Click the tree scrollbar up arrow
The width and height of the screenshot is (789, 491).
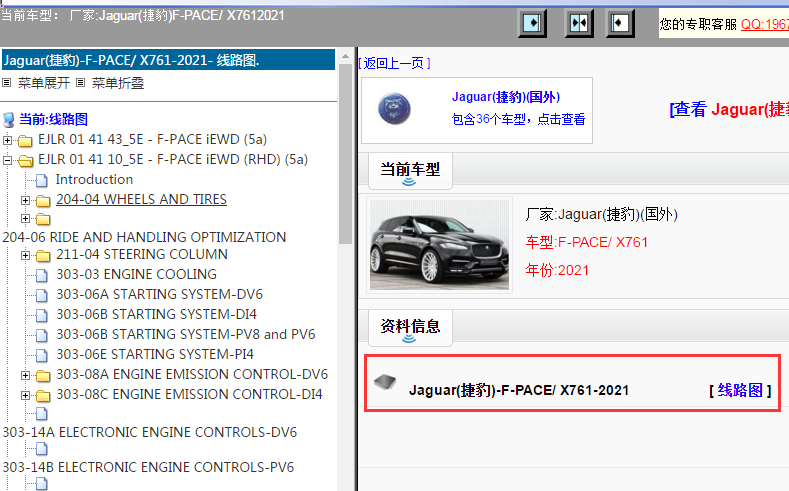click(x=345, y=56)
